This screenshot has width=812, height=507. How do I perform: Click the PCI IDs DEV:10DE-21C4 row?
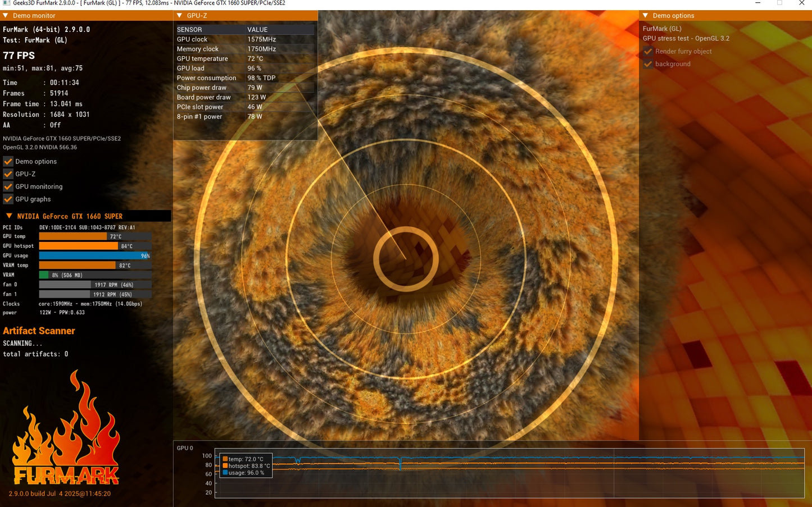tap(69, 227)
